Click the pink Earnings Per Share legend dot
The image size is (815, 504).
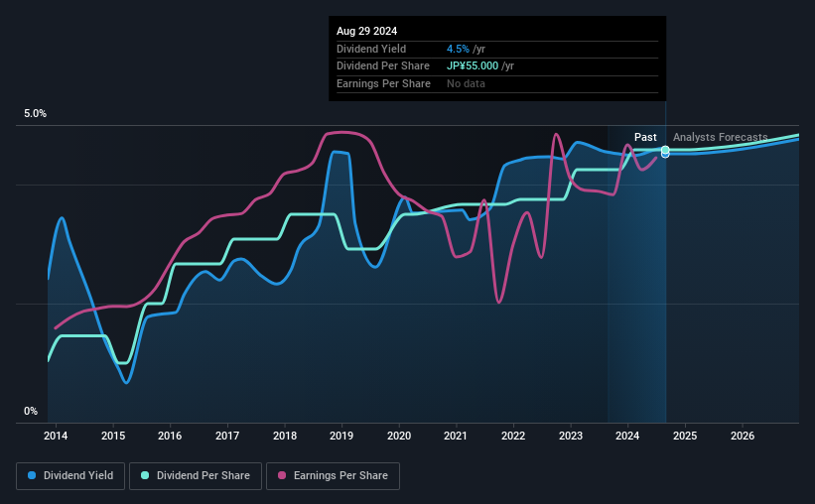282,475
